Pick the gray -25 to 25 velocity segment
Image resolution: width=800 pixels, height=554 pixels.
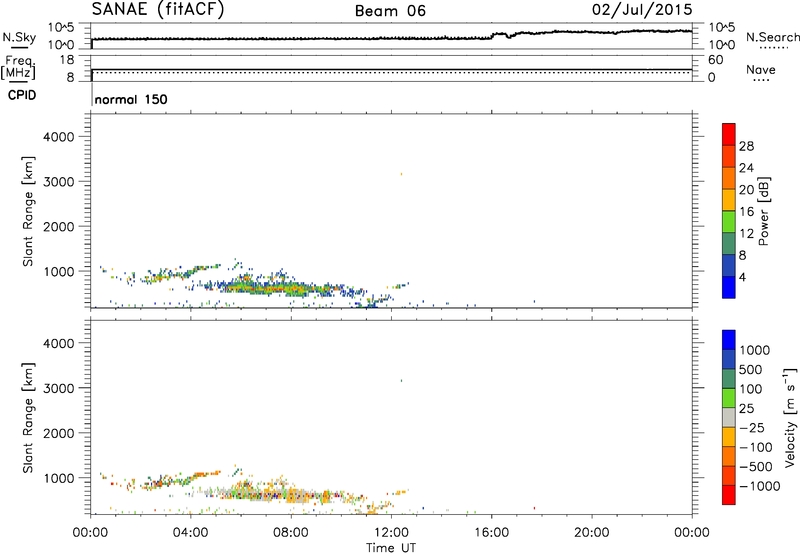729,417
